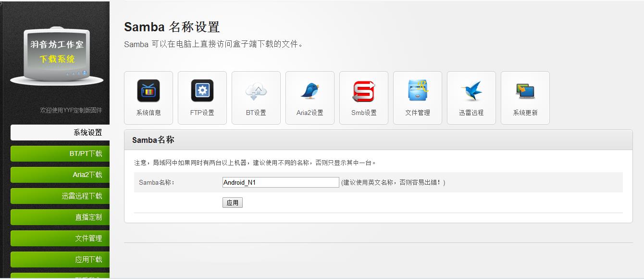644x279 pixels.
Task: Open the 文件管理 drawer icon tile
Action: coord(418,98)
